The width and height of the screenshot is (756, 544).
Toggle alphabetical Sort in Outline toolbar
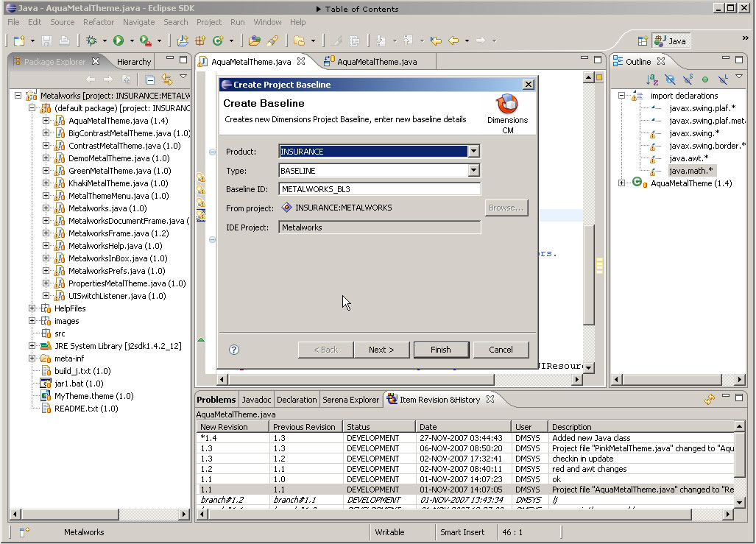coord(652,80)
